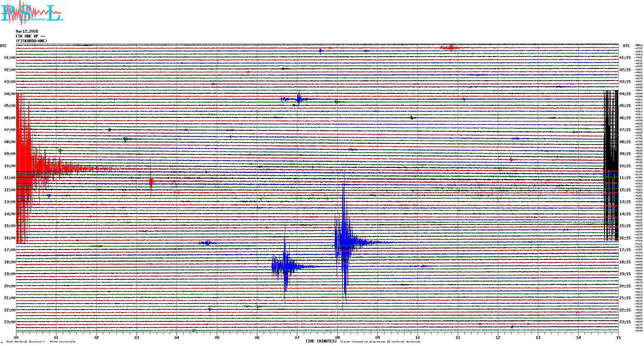Image resolution: width=644 pixels, height=346 pixels.
Task: Click the PSL Seismology Lab logo
Action: 32,13
